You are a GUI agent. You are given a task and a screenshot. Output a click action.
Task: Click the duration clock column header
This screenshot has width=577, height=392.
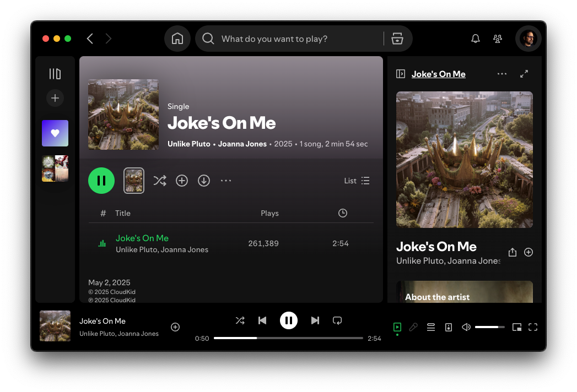(343, 213)
